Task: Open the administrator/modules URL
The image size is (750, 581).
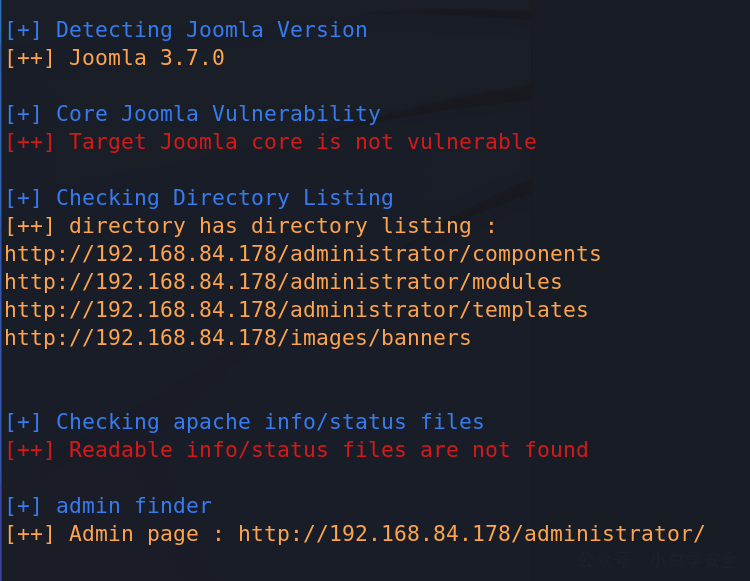Action: pos(283,282)
